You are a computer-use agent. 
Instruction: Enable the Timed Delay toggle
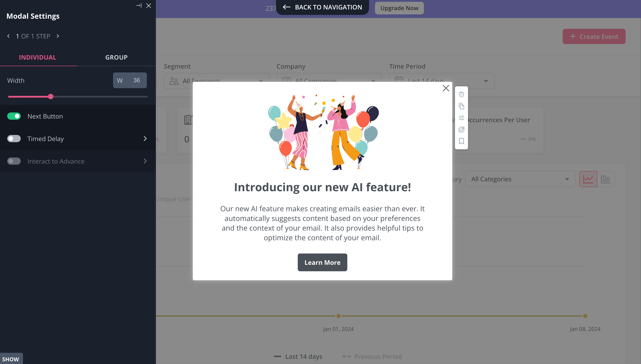click(x=14, y=139)
